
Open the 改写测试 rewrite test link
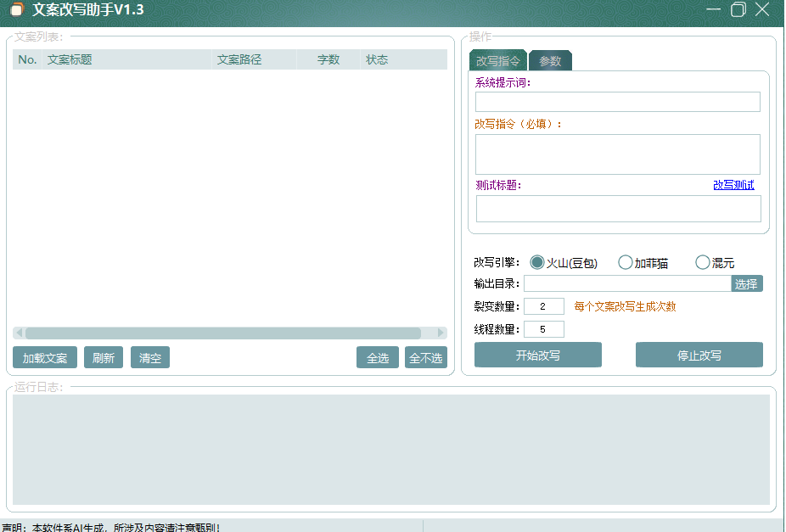tap(733, 184)
